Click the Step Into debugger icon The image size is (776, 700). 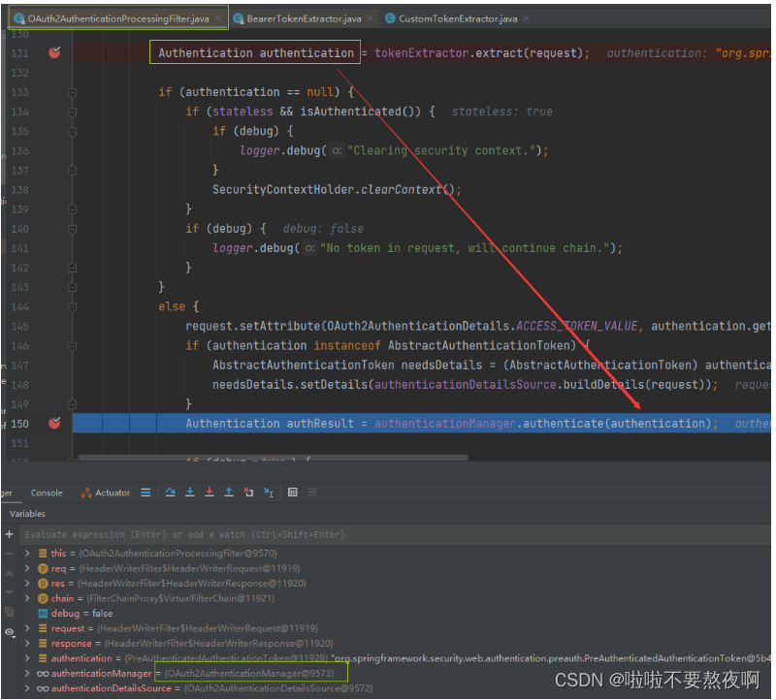pos(190,493)
